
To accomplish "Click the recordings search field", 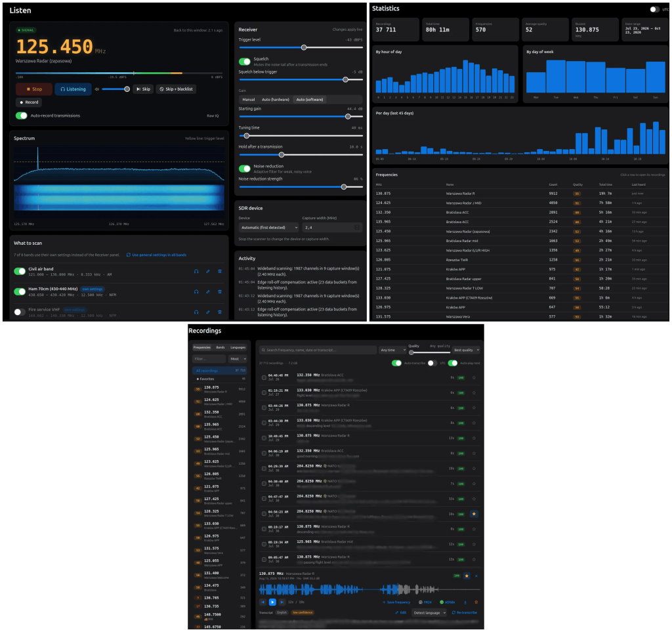I will [318, 350].
